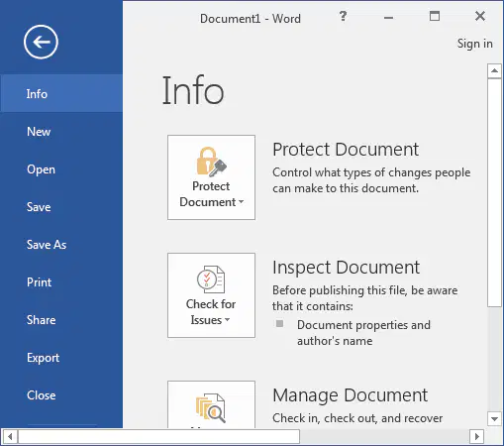
Task: Click the Sign in link
Action: pos(474,44)
